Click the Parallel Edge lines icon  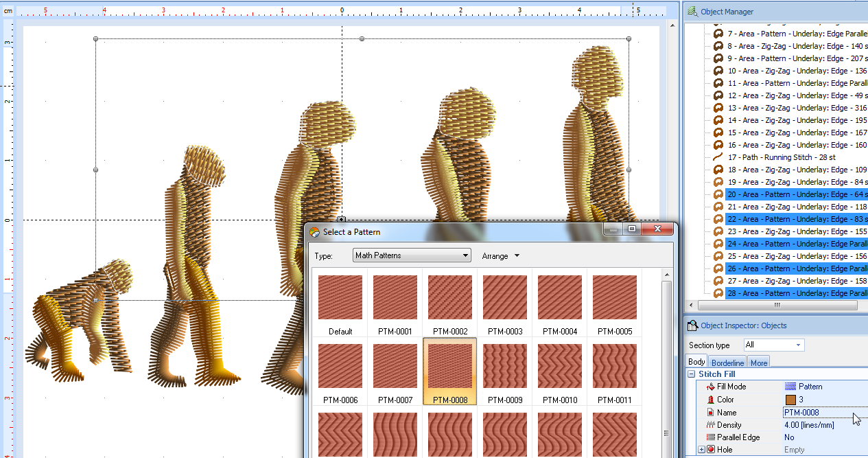tap(710, 437)
